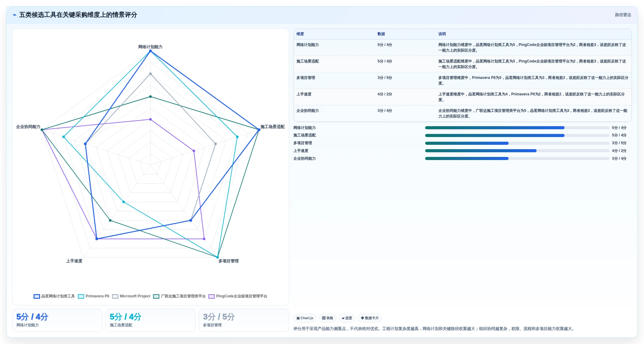The image size is (644, 344).
Task: Click the cyan Primavera point on 上手速度 axis
Action: [124, 202]
